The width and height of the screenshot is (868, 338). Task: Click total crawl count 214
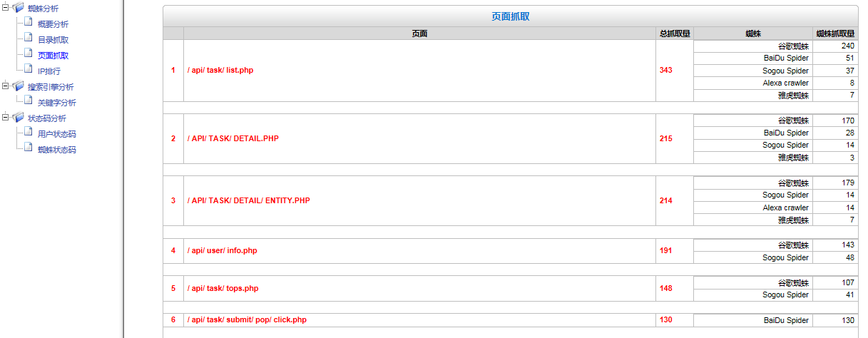point(666,200)
